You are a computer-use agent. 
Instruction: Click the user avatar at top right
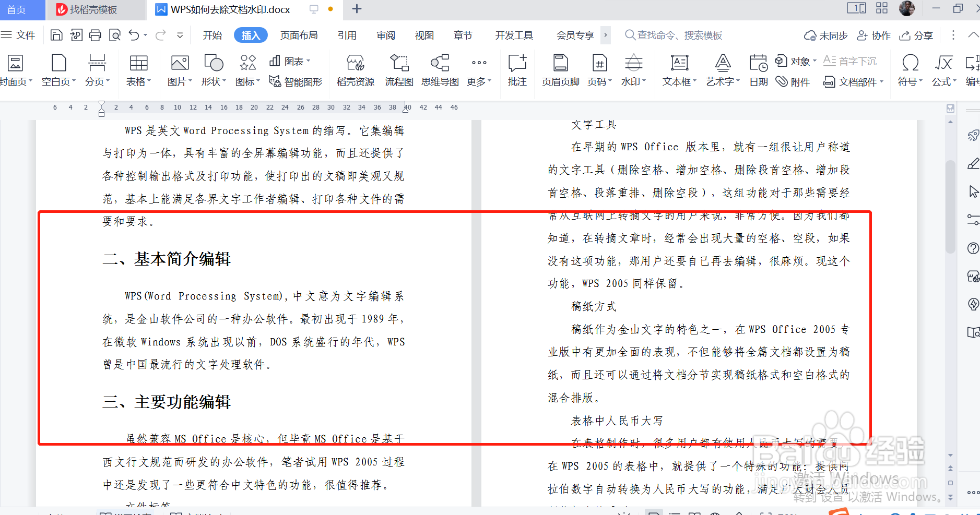pos(907,8)
